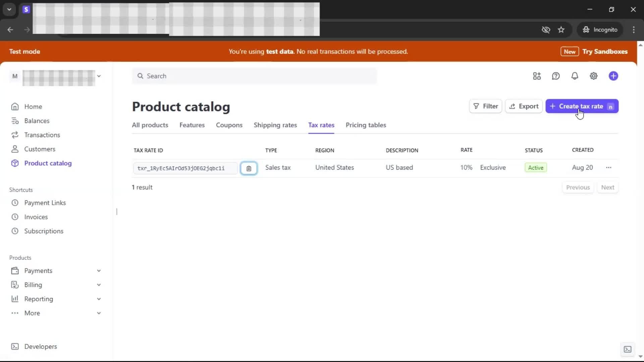644x362 pixels.
Task: Open the shell terminal icon at bottom right
Action: point(627,349)
